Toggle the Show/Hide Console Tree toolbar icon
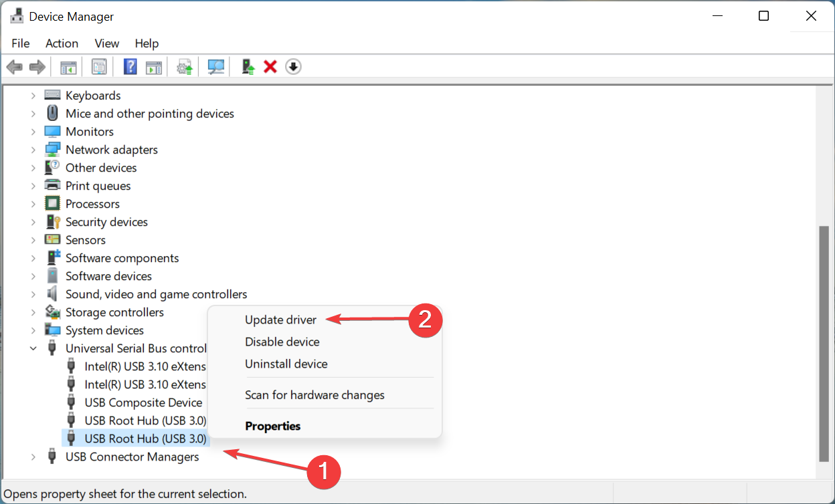Image resolution: width=835 pixels, height=504 pixels. 68,67
